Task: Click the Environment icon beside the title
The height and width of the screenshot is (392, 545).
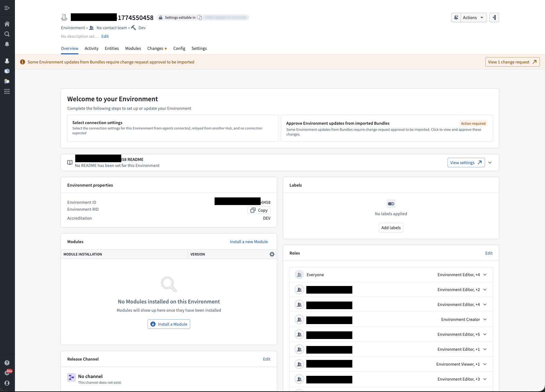Action: tap(64, 17)
